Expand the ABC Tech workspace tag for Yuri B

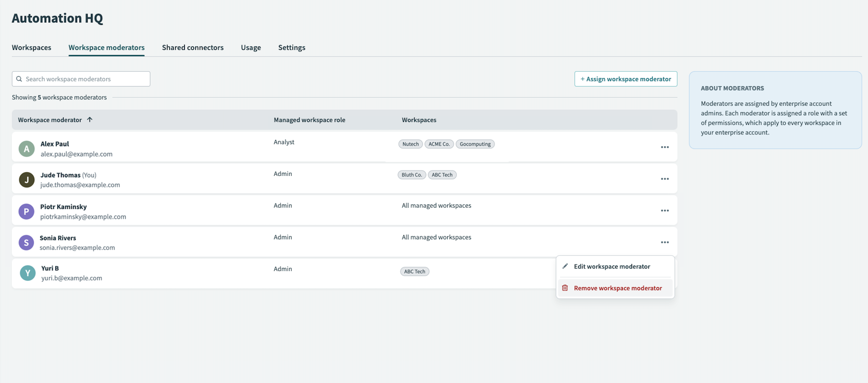click(x=415, y=271)
